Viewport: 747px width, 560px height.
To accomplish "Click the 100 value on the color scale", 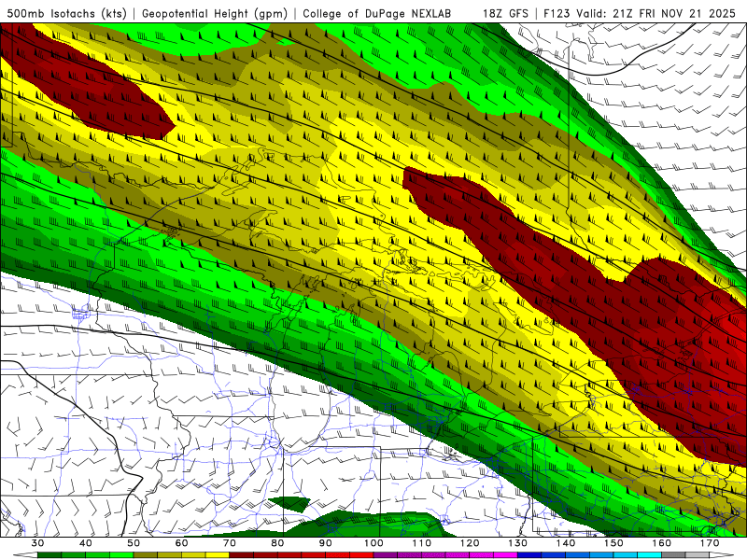I will pos(374,543).
